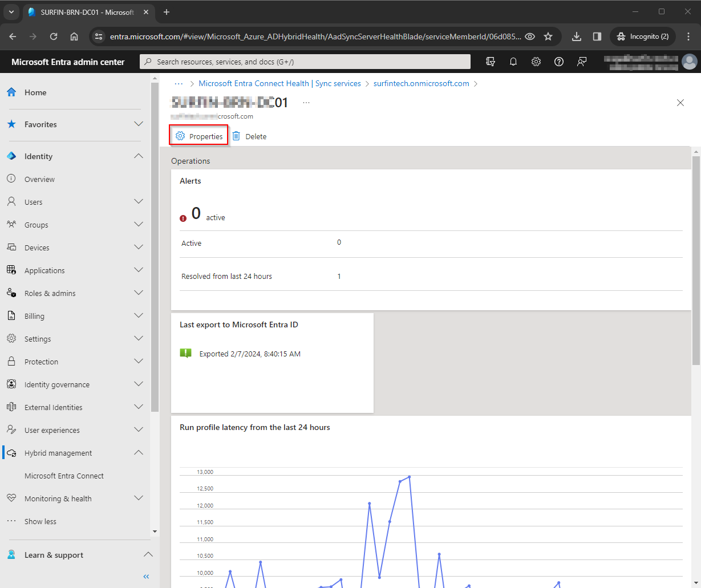Click the Overview info icon
The width and height of the screenshot is (701, 588).
click(x=11, y=179)
